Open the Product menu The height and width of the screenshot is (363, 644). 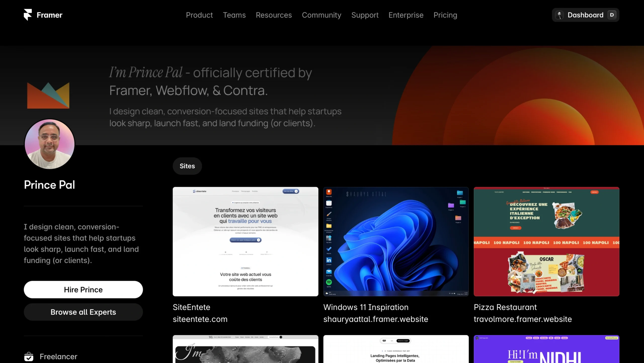point(199,15)
